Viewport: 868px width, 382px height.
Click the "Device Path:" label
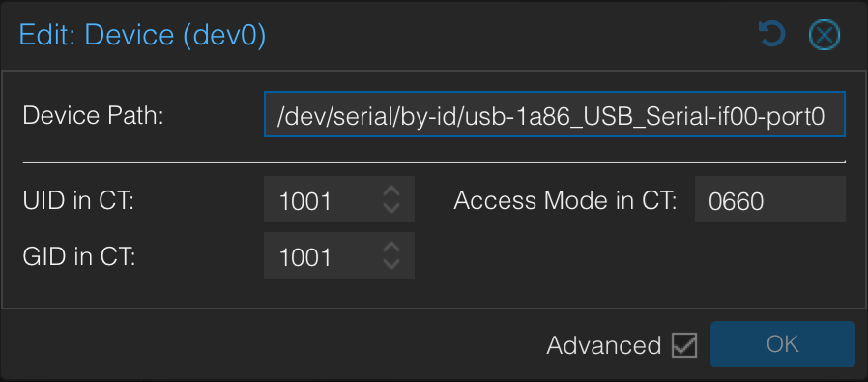point(93,116)
